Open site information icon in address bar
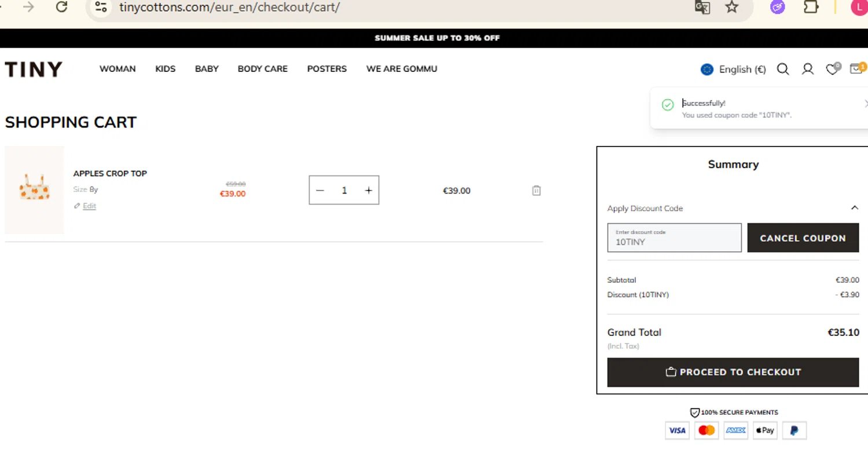This screenshot has height=453, width=868. pyautogui.click(x=101, y=7)
